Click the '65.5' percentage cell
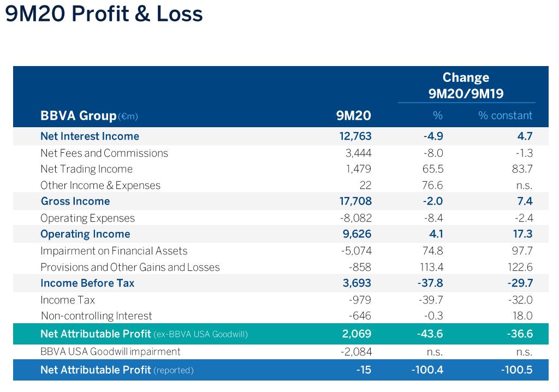The image size is (559, 392). coord(433,169)
